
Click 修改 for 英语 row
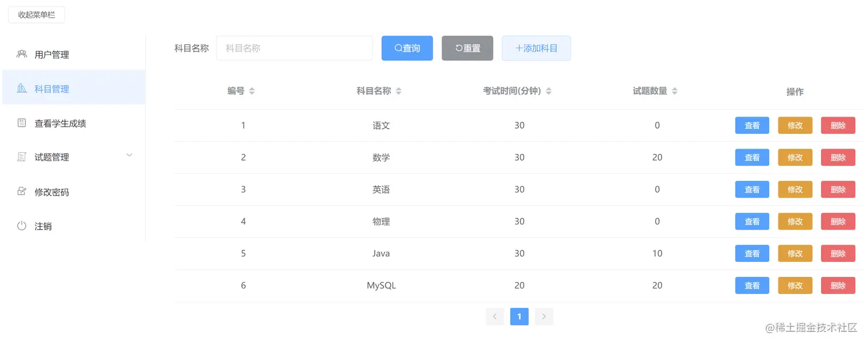click(x=795, y=190)
